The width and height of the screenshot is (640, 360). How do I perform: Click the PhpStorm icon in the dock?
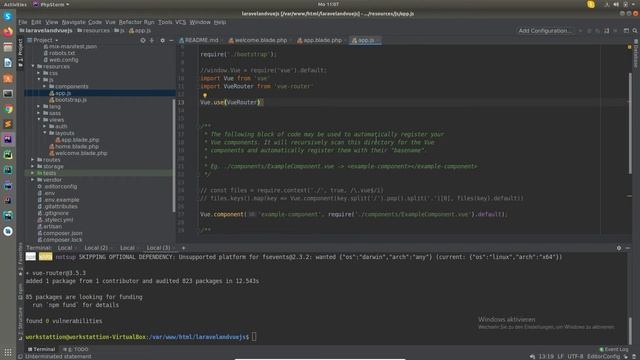coord(8,139)
